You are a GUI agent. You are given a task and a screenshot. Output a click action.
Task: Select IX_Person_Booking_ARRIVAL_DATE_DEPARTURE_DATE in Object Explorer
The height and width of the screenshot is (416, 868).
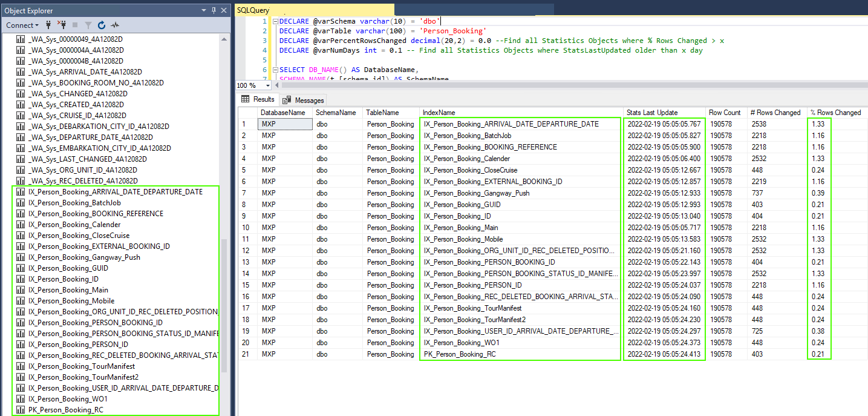pyautogui.click(x=116, y=192)
